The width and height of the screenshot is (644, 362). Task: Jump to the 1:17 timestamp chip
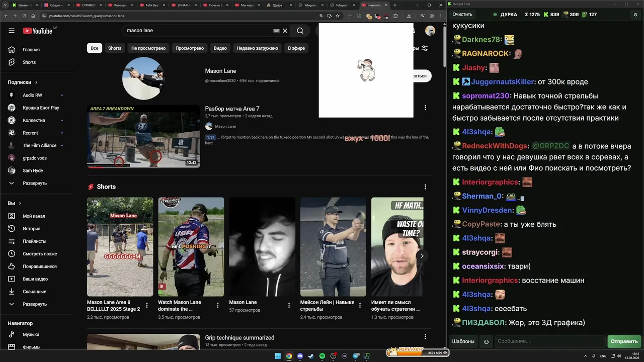click(x=211, y=137)
